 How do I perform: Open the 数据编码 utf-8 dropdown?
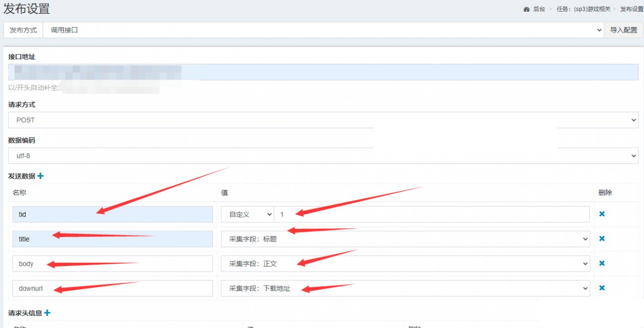323,156
